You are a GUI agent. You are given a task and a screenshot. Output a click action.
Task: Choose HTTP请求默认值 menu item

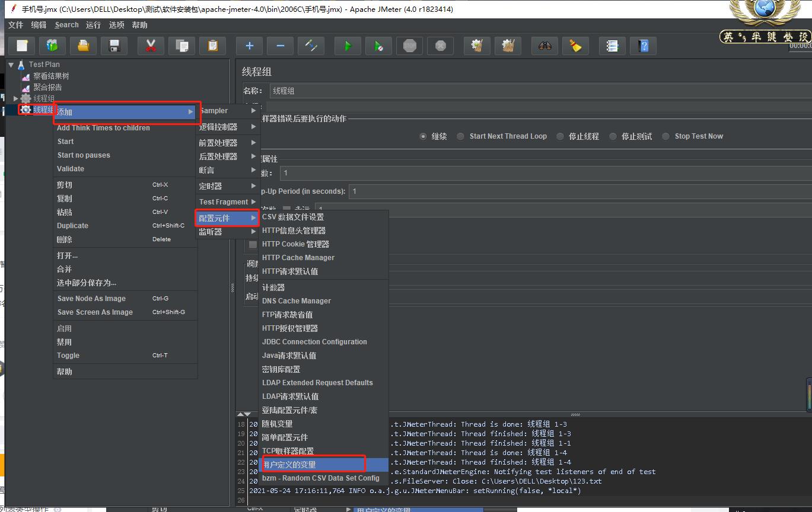tap(324, 271)
